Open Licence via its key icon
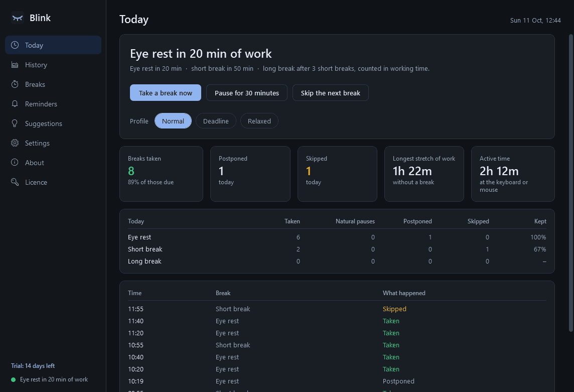Viewport: 574px width, 392px height. (x=15, y=182)
